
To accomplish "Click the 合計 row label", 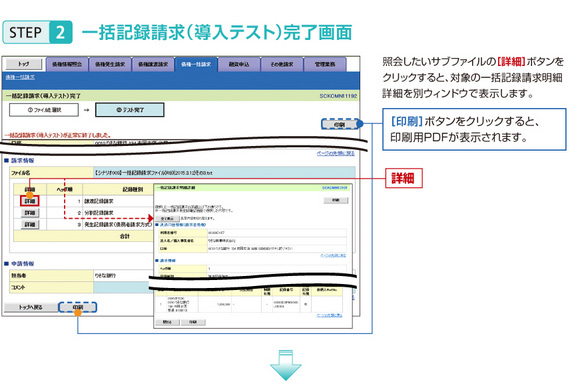I will 125,236.
